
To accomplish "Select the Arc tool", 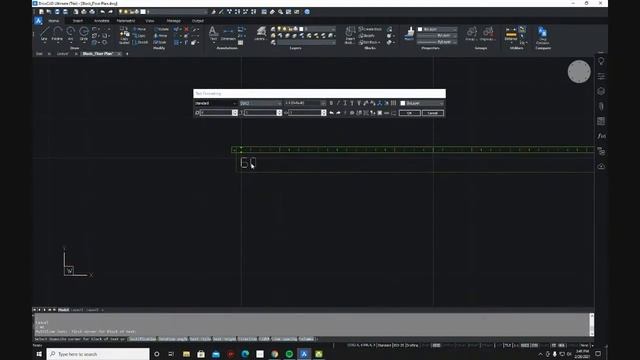I will (70, 33).
